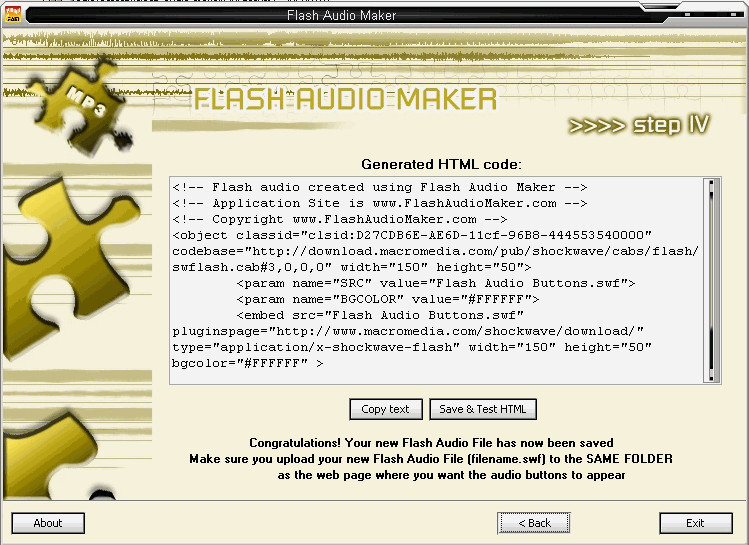Click the param name="BGCOLOR" code line
The image size is (749, 545).
pyautogui.click(x=387, y=299)
